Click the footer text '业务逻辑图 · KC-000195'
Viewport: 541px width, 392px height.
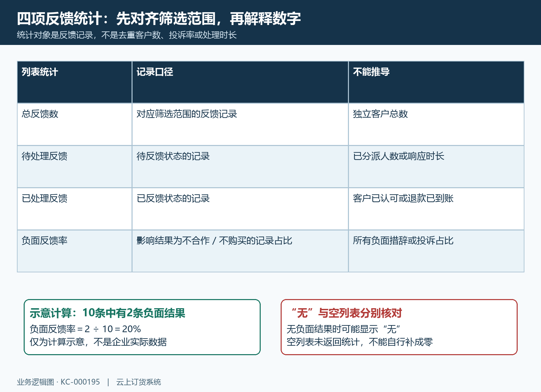click(x=58, y=382)
